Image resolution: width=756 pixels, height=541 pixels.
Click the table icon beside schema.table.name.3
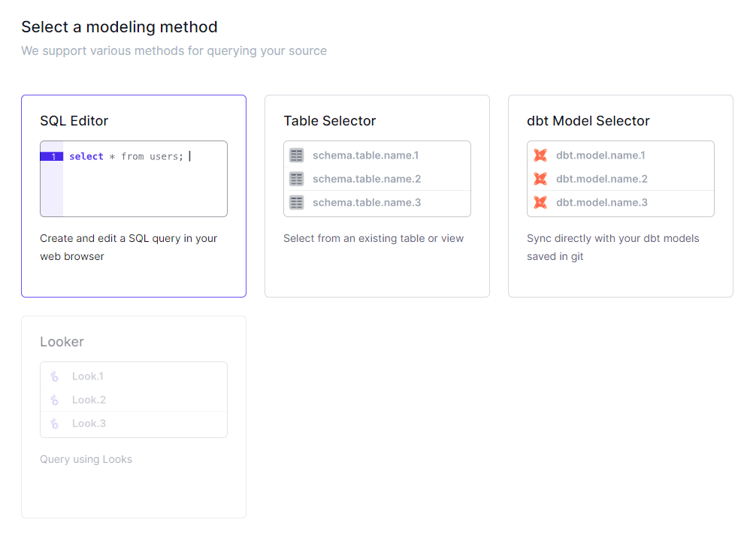click(x=297, y=203)
